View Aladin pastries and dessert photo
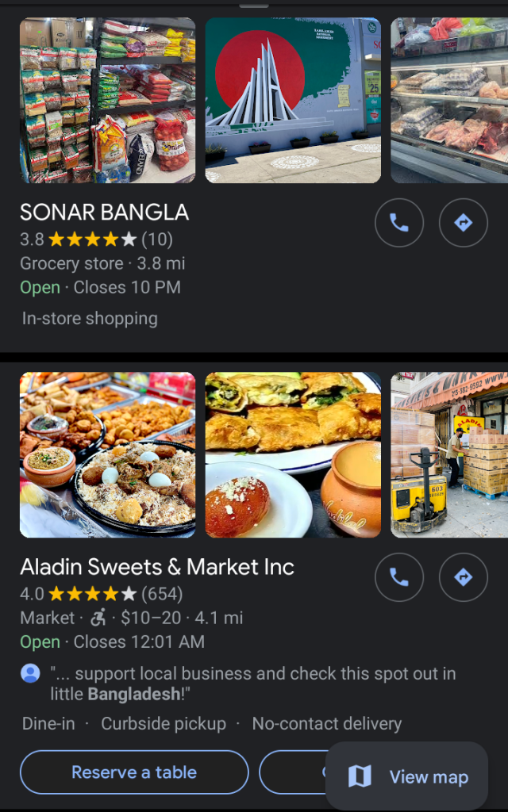Screen dimensions: 508x812 293,454
